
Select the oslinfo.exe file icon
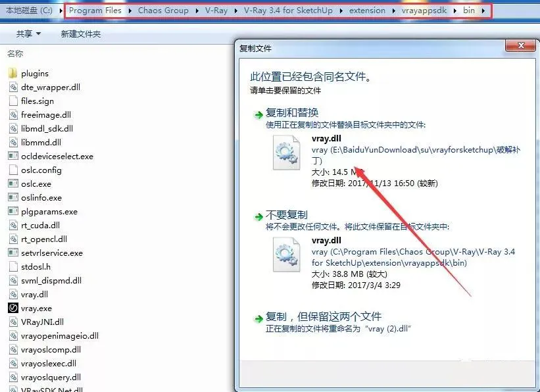13,197
